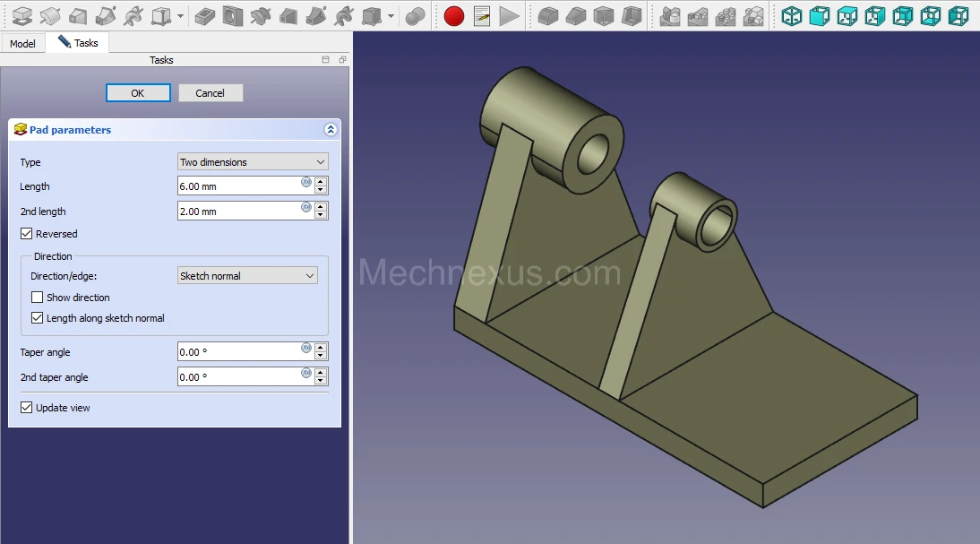Disable the Update view checkbox
Image resolution: width=980 pixels, height=544 pixels.
coord(26,408)
